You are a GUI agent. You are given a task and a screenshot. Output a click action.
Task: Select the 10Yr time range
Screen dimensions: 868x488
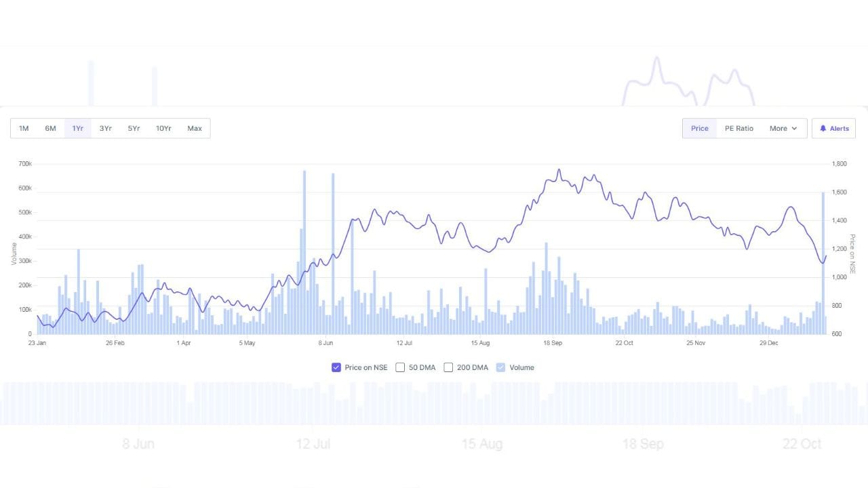coord(163,129)
